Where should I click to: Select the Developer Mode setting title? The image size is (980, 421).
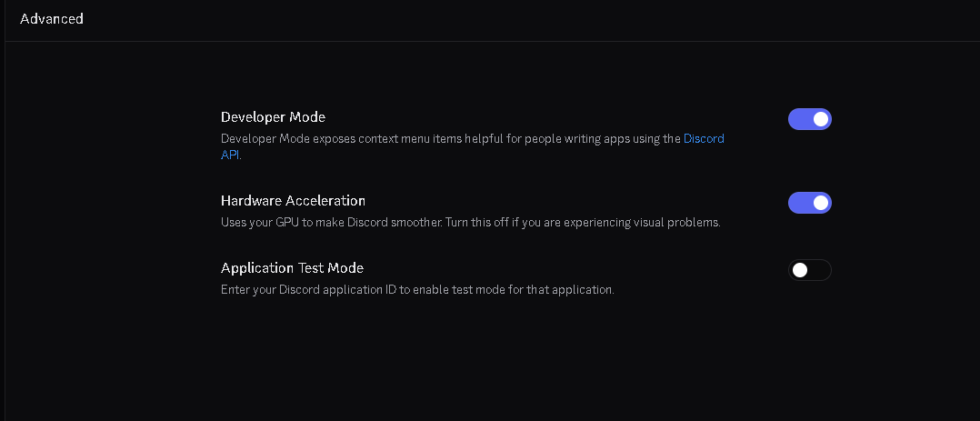pos(273,117)
